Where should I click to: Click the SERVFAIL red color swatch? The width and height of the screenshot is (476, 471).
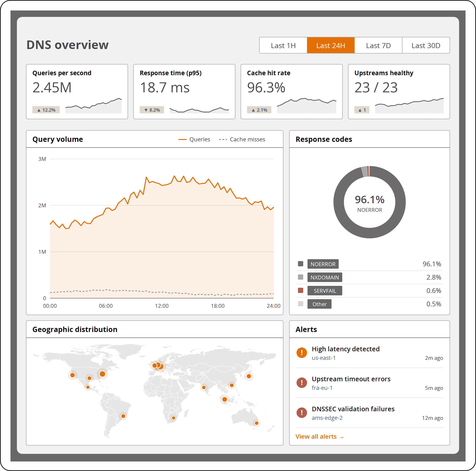coord(301,290)
